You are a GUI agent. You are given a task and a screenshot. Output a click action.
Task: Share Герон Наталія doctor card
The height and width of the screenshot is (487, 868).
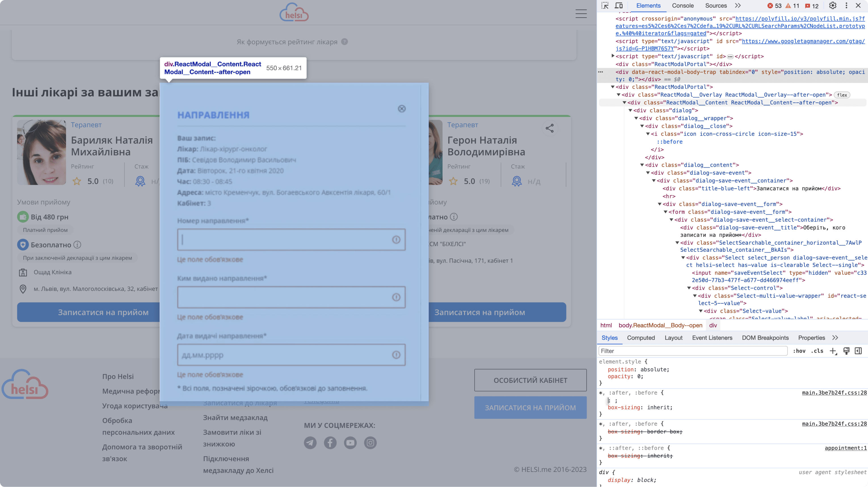point(549,128)
